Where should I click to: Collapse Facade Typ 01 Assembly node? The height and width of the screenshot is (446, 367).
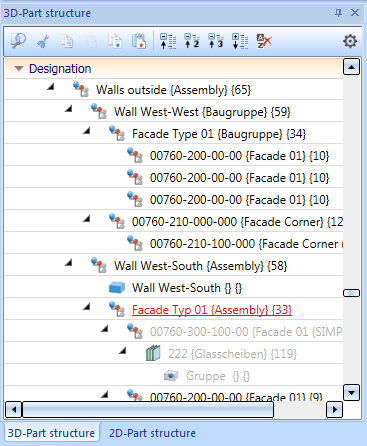[x=87, y=307]
